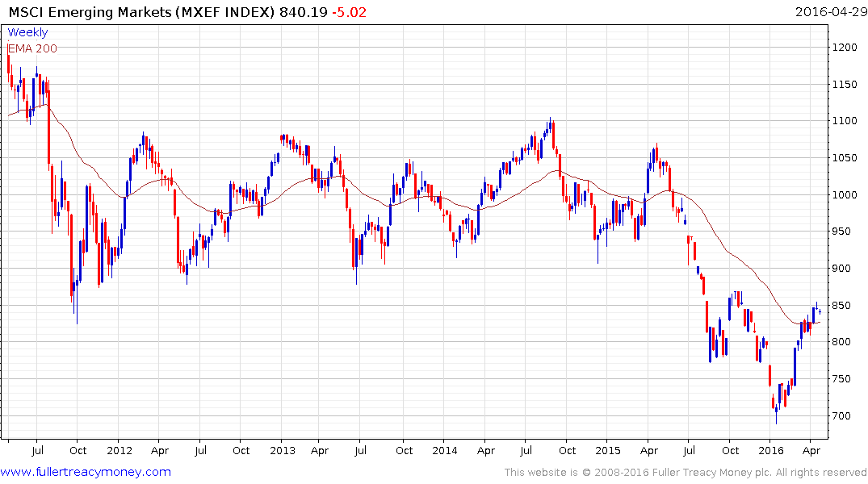Click the 2015 year label on time axis
Image resolution: width=868 pixels, height=484 pixels.
pyautogui.click(x=608, y=450)
